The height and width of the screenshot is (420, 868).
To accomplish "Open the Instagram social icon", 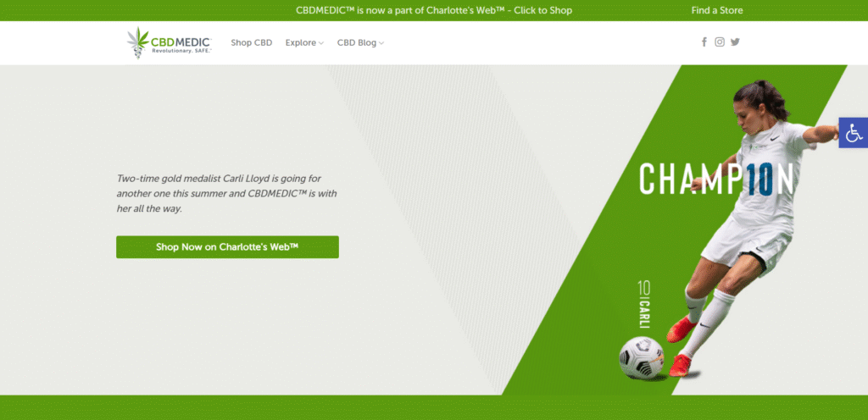I will (x=720, y=42).
